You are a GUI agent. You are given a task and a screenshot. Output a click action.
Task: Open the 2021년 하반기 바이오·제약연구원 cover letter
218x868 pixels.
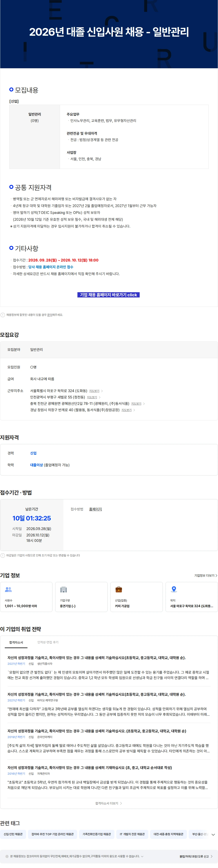109,704
